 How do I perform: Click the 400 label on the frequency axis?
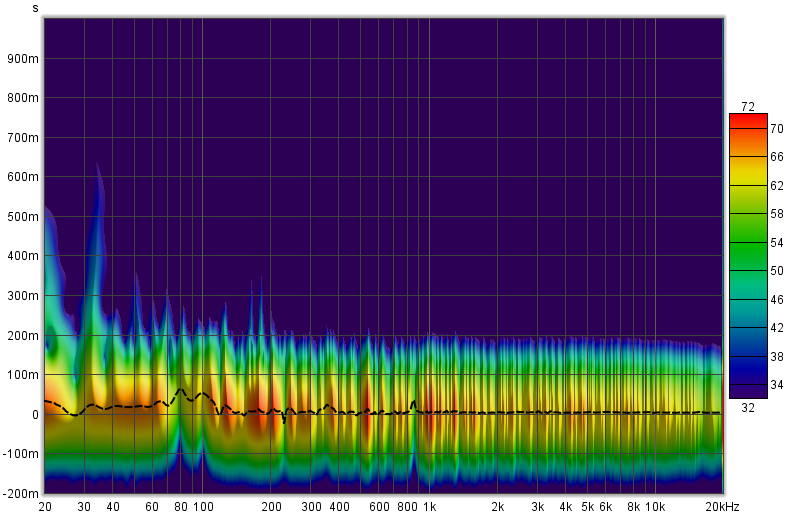pyautogui.click(x=339, y=507)
